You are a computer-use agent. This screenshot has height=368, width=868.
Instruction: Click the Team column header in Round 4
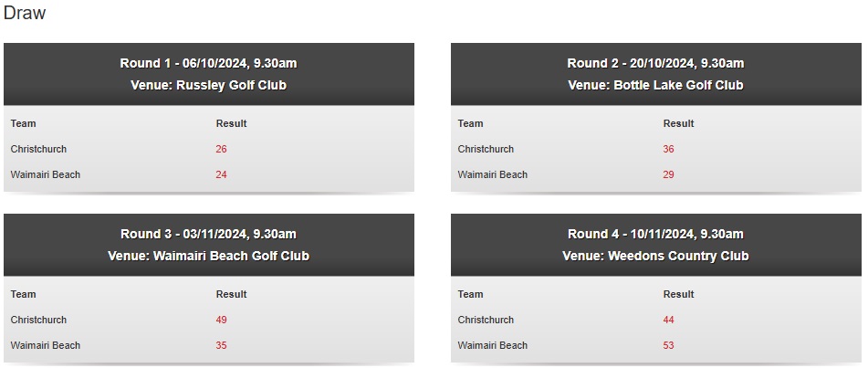(471, 294)
